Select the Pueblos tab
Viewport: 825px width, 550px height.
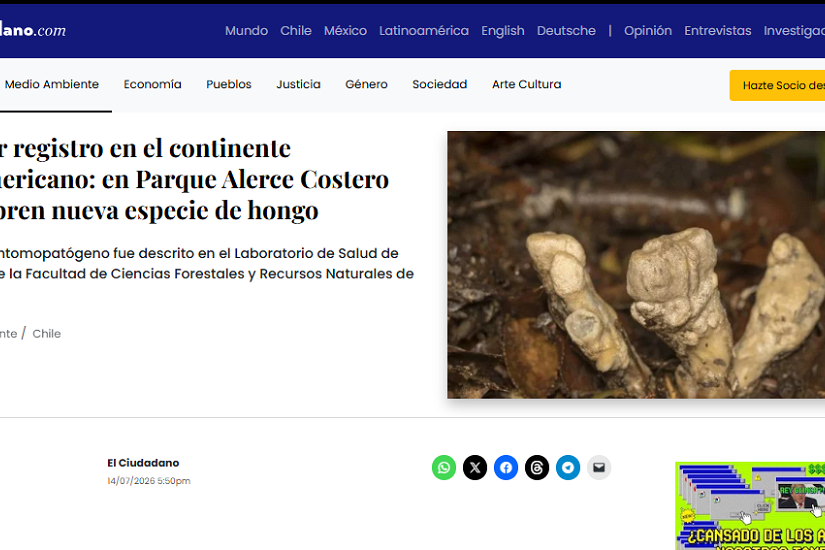point(229,84)
